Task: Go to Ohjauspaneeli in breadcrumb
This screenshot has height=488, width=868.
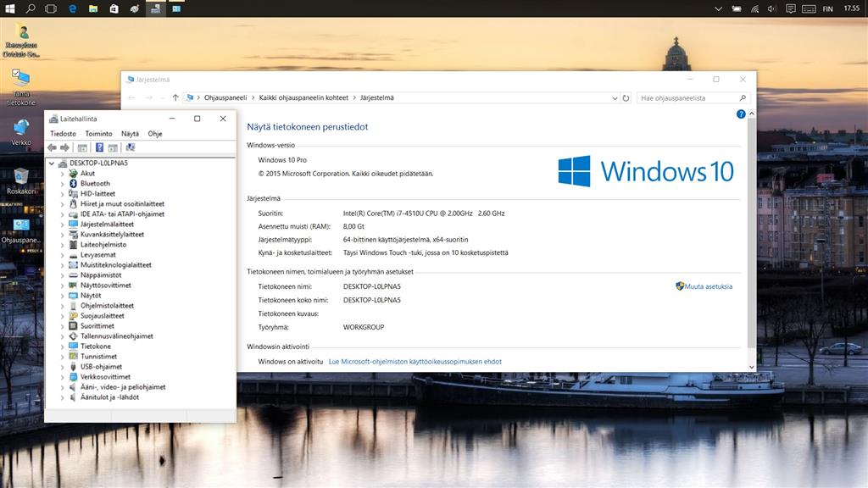Action: point(225,98)
